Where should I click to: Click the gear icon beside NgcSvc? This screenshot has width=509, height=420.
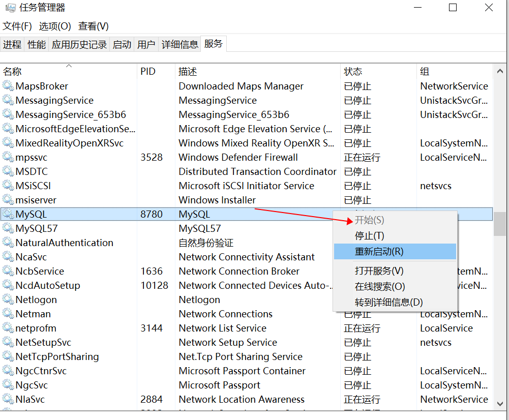pos(8,385)
